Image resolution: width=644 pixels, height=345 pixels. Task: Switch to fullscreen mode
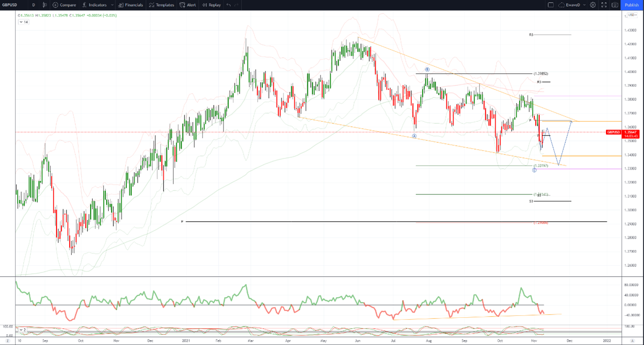coord(604,5)
